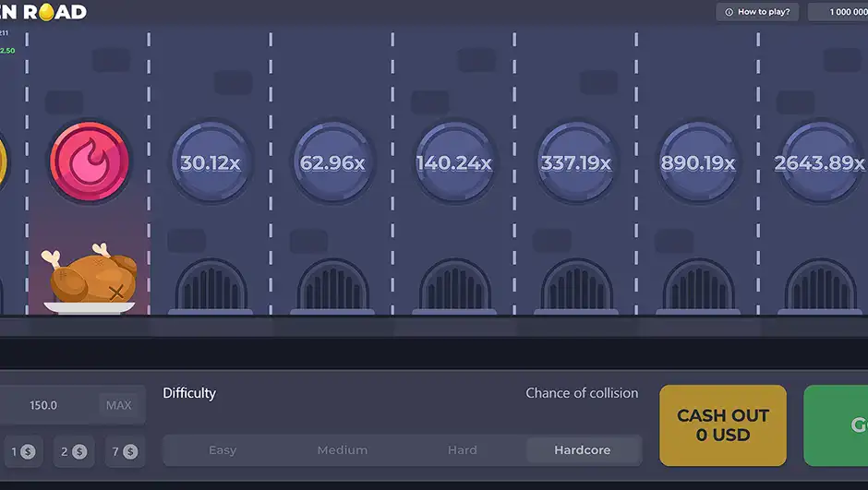868x490 pixels.
Task: Choose the 2 $ quick bet
Action: (74, 451)
